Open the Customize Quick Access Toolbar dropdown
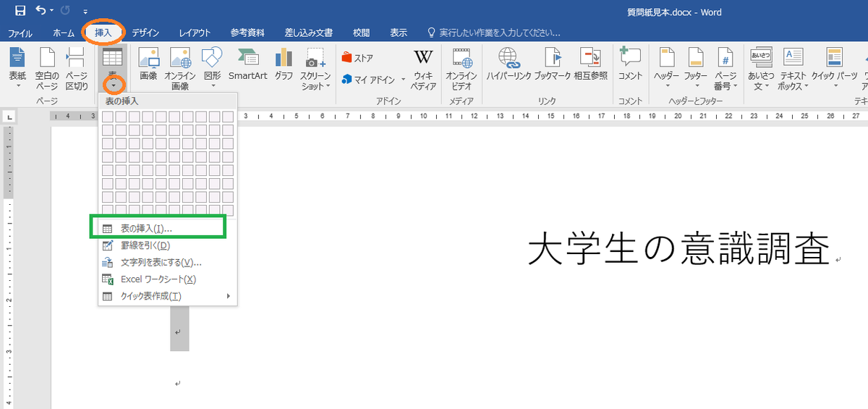This screenshot has width=868, height=409. [x=85, y=12]
